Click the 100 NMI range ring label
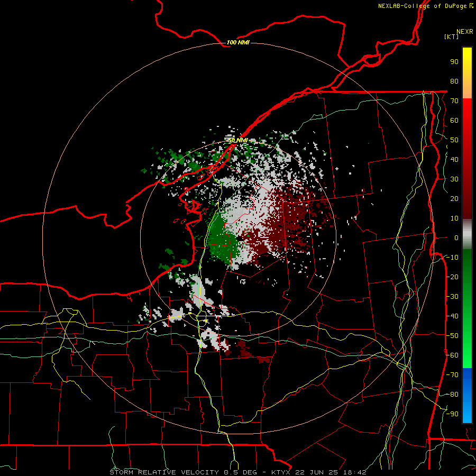 click(x=238, y=42)
